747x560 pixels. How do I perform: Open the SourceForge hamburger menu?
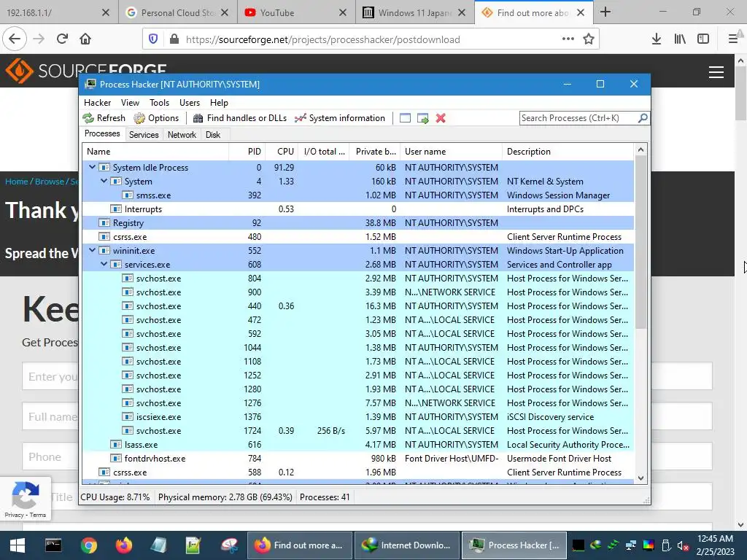716,72
